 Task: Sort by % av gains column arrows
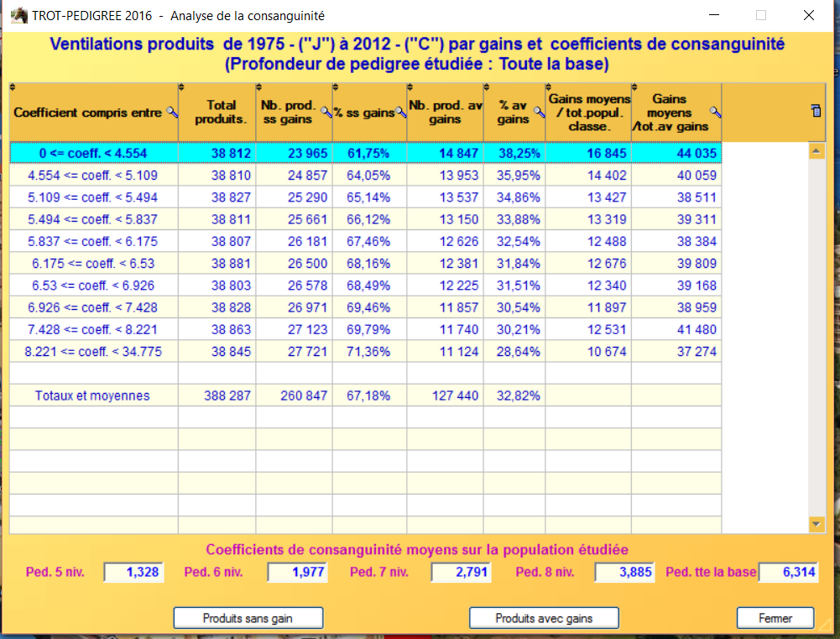pyautogui.click(x=487, y=87)
